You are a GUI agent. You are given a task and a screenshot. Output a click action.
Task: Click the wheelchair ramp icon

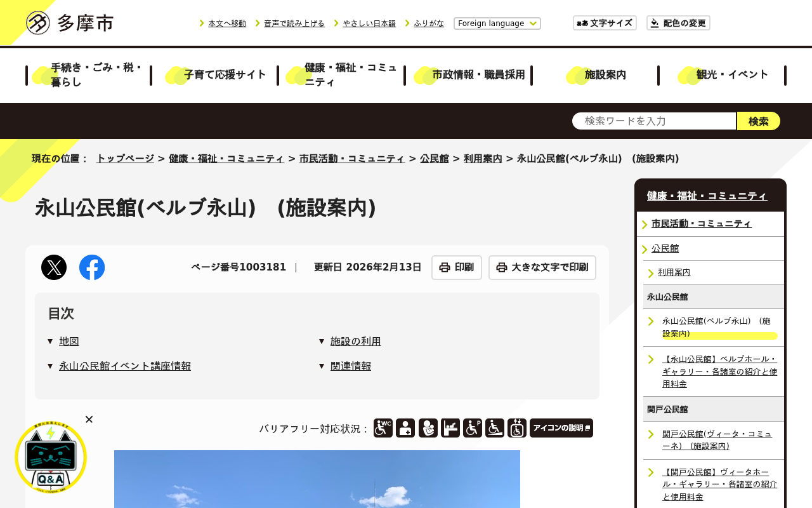tap(495, 428)
